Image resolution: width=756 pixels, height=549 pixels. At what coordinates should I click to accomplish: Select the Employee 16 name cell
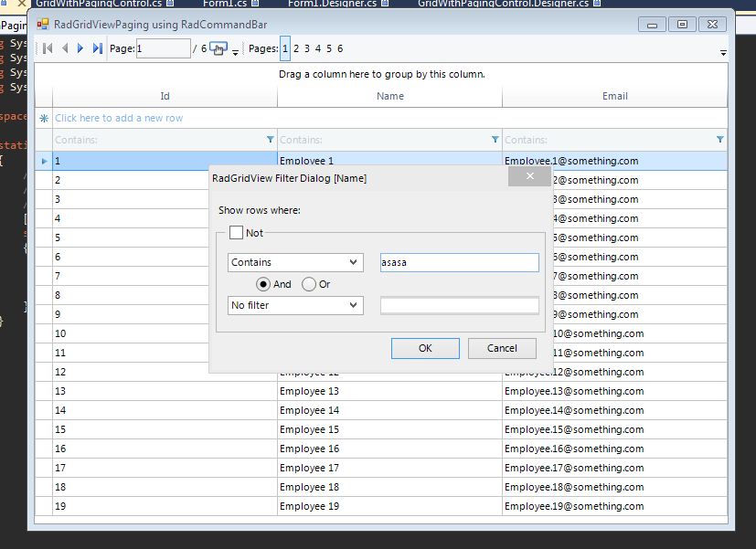tap(389, 449)
